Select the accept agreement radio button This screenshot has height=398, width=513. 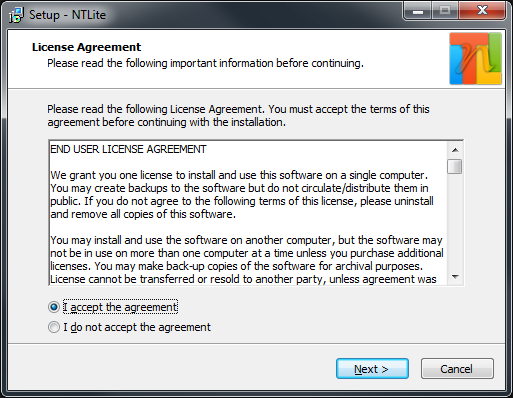[x=54, y=307]
